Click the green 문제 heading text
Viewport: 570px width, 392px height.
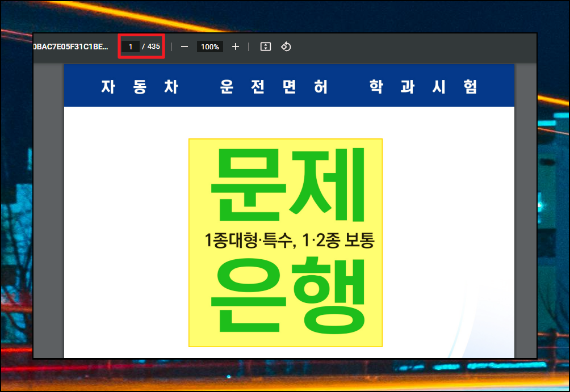pyautogui.click(x=288, y=184)
